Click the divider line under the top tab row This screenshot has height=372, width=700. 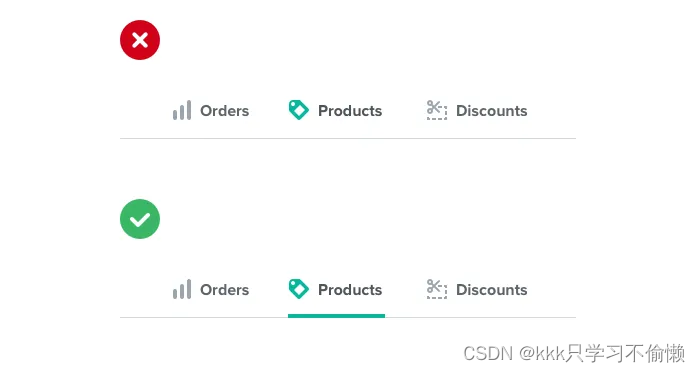348,138
